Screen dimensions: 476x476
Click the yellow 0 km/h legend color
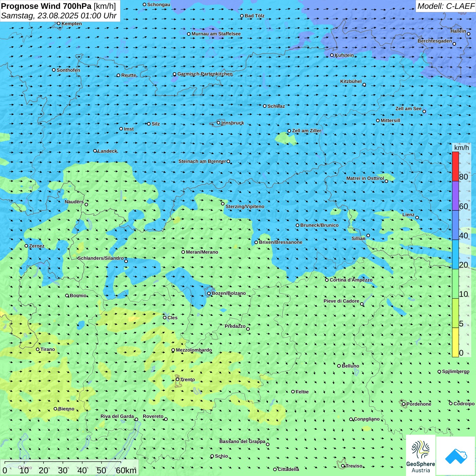455,342
